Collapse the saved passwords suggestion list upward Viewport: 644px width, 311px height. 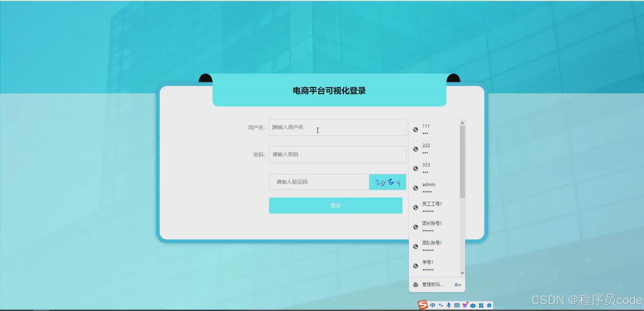pyautogui.click(x=462, y=123)
